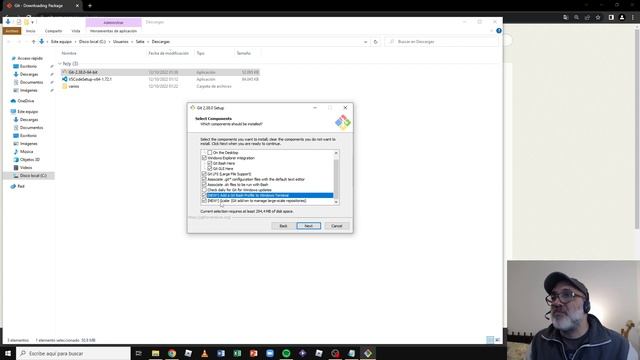640x360 pixels.
Task: Select the Git-2.38.0-64-bit file
Action: pos(160,72)
